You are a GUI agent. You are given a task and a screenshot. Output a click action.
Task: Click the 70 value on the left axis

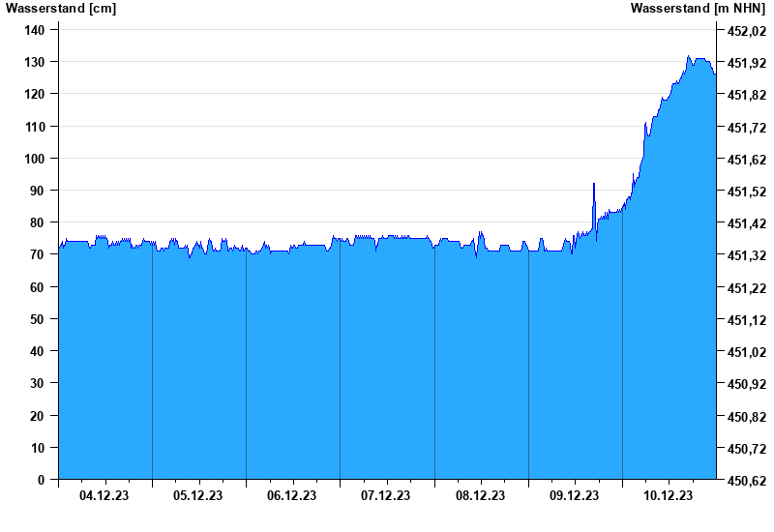[39, 254]
